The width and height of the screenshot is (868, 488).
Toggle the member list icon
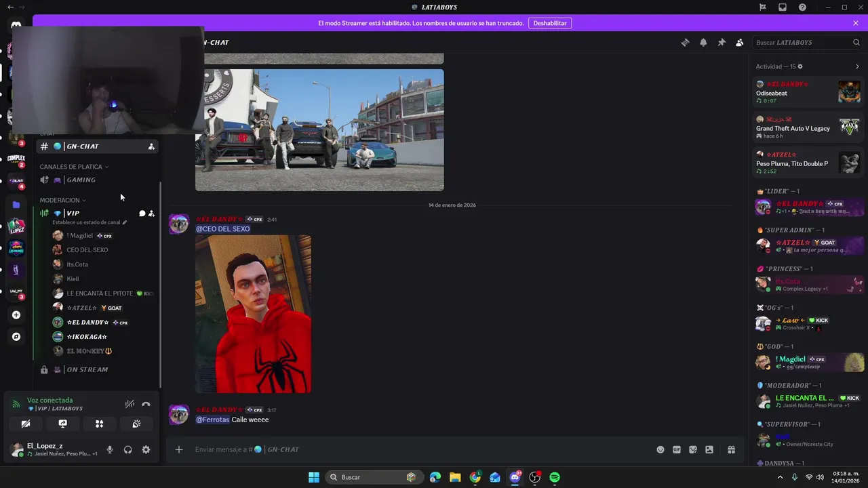coord(739,42)
